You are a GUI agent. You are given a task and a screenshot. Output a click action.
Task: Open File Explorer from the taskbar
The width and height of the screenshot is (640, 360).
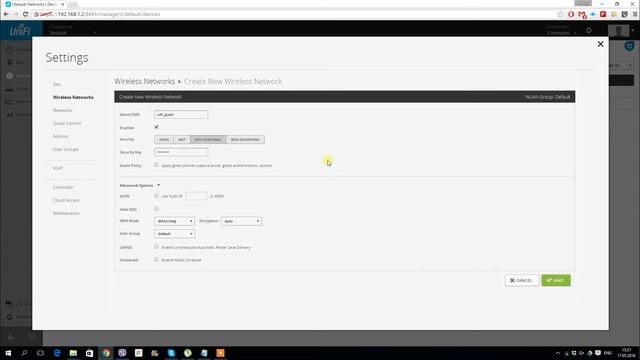(x=73, y=353)
